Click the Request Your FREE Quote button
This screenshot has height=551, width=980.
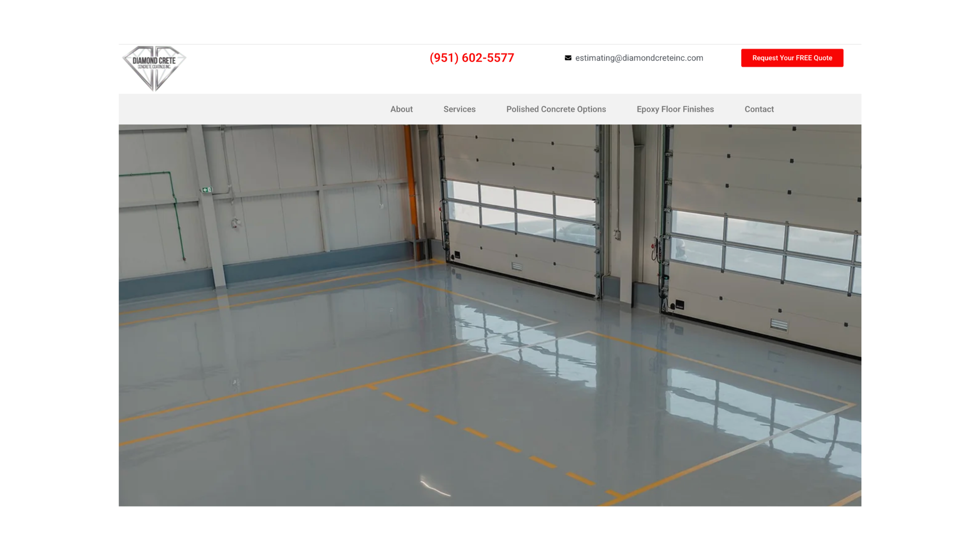[x=792, y=58]
